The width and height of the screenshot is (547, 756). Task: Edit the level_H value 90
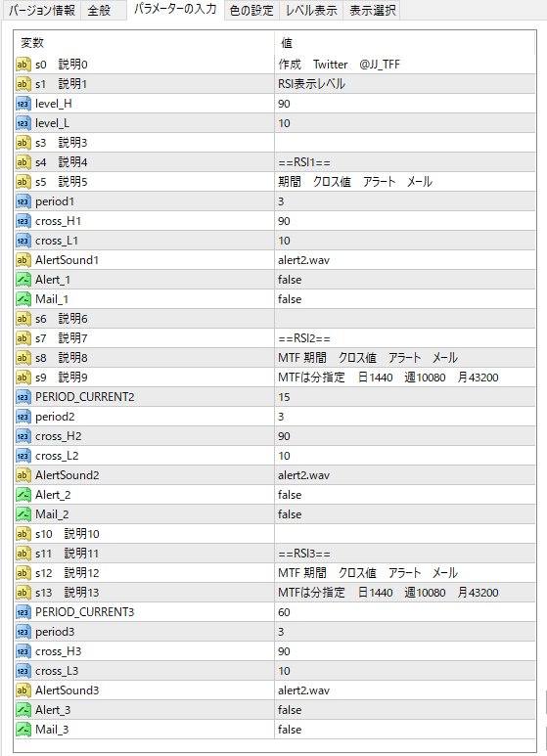[405, 104]
